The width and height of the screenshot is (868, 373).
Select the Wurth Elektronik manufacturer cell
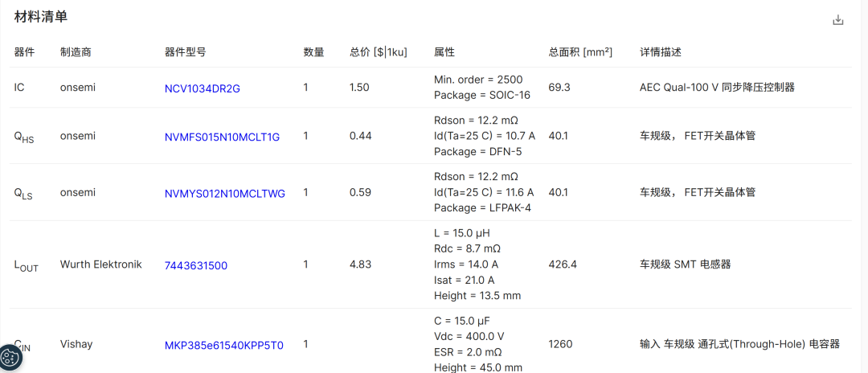[100, 264]
